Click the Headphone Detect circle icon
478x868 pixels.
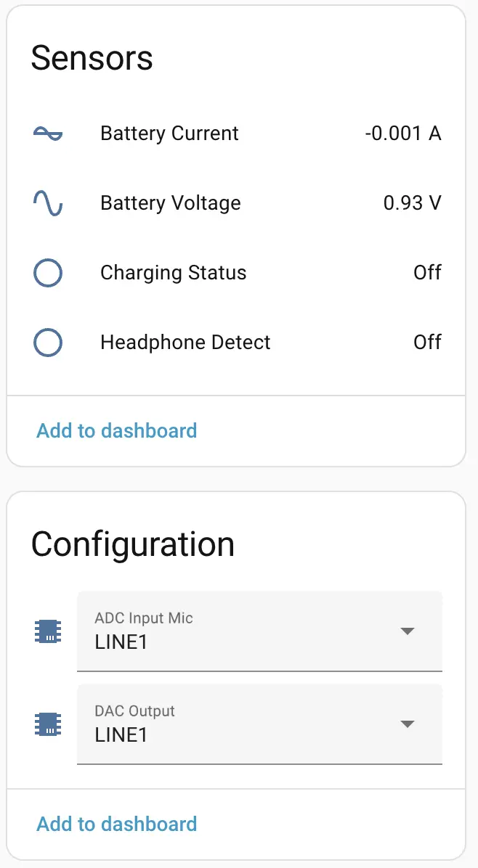point(48,343)
